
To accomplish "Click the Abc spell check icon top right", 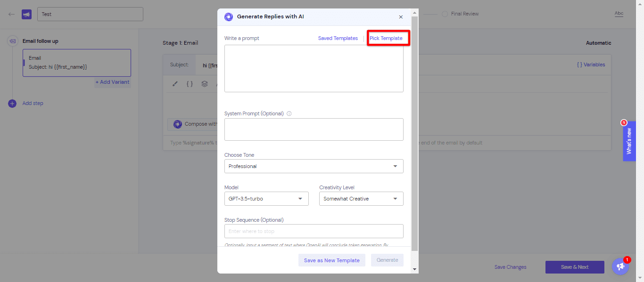I will click(619, 13).
